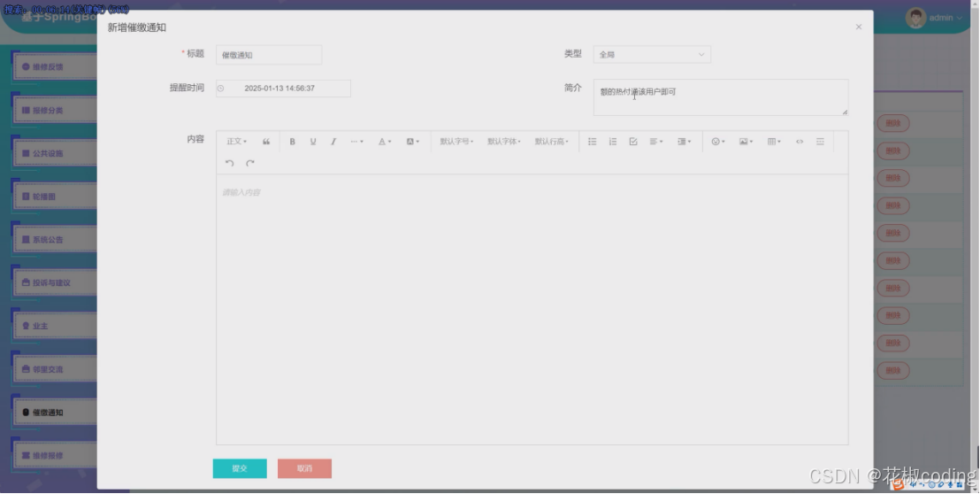
Task: Redo the last editor action
Action: tap(250, 163)
